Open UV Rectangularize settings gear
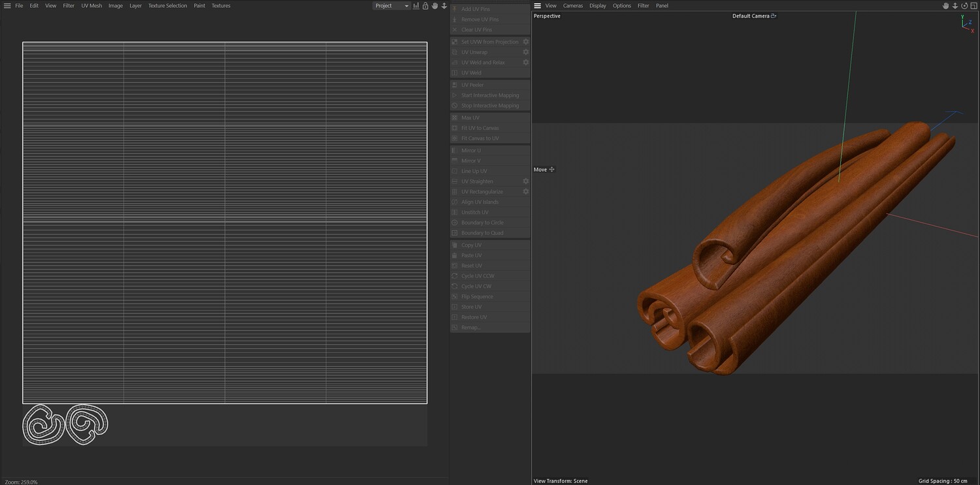 point(526,192)
